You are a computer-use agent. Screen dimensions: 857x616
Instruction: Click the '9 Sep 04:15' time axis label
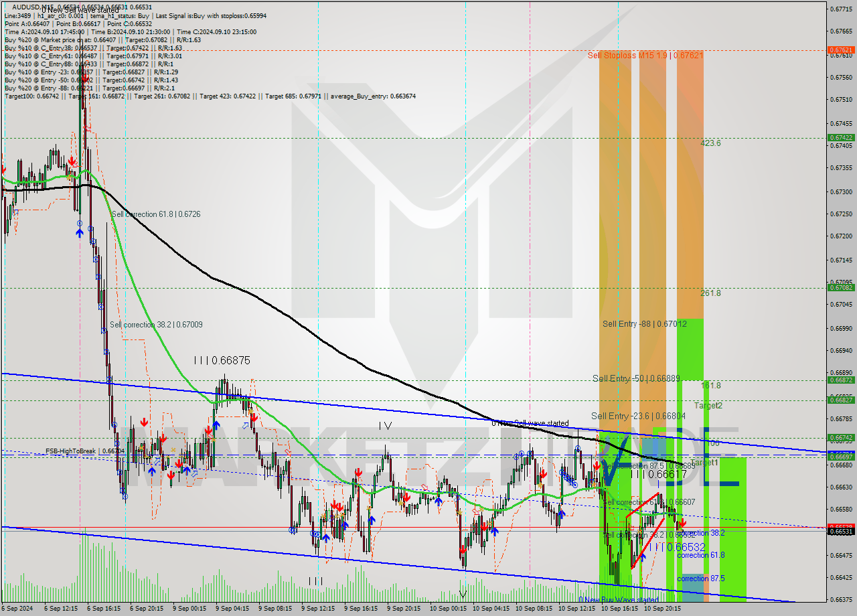(232, 609)
